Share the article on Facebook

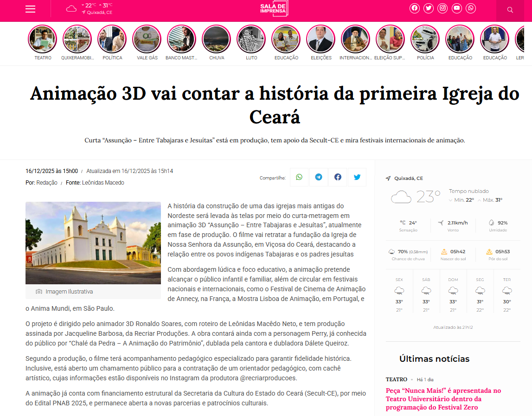(x=338, y=177)
